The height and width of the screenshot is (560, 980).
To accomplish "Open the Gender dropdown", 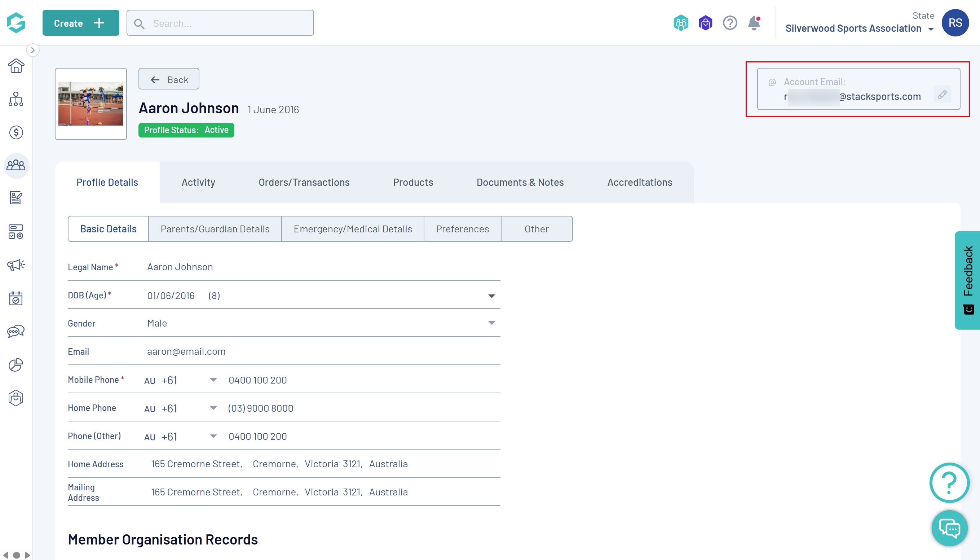I will [x=491, y=323].
